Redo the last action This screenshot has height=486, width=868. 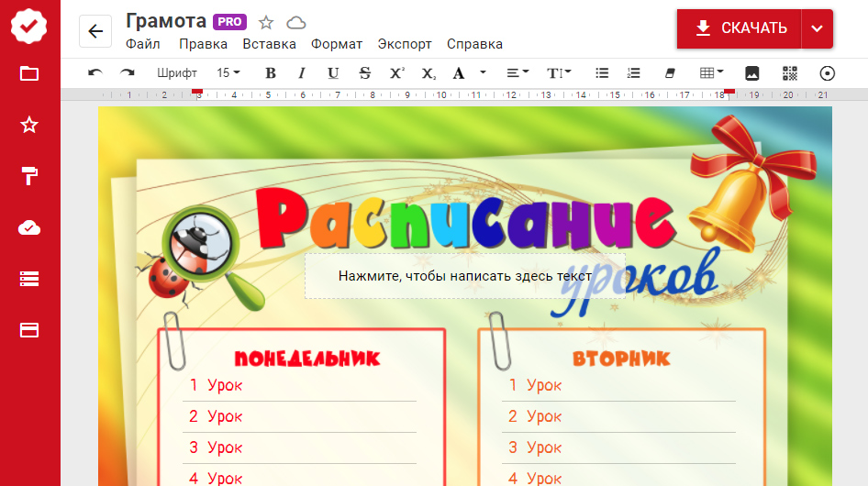128,73
